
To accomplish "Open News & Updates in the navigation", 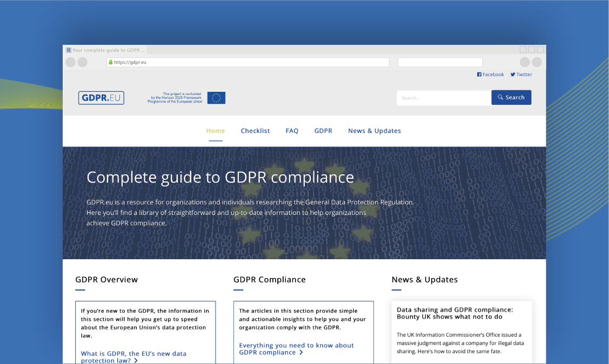I will (x=374, y=131).
